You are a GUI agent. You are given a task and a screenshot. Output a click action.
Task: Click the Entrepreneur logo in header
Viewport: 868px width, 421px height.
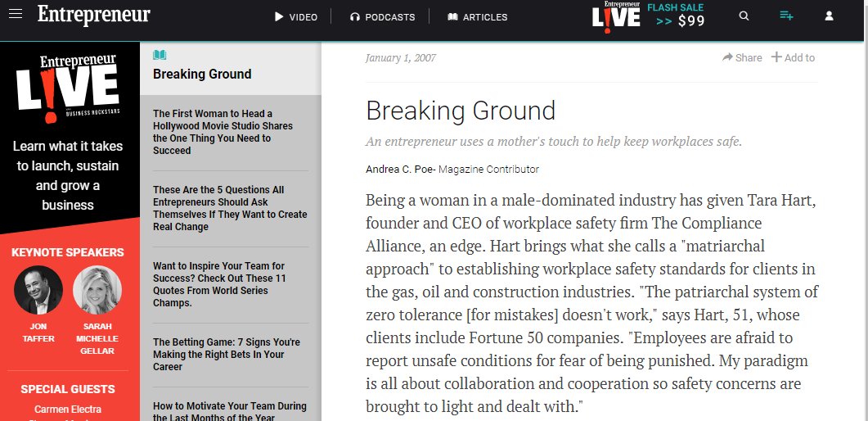coord(93,15)
